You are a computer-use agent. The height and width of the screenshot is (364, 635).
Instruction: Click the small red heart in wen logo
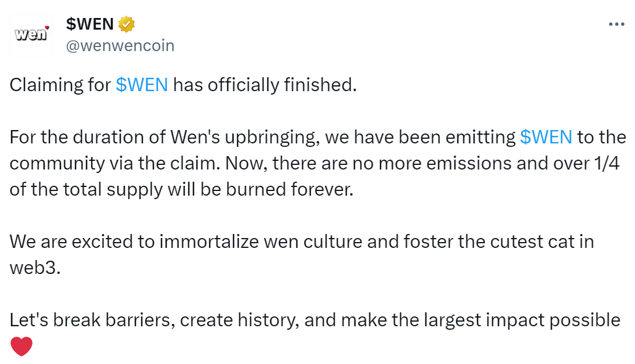[47, 27]
